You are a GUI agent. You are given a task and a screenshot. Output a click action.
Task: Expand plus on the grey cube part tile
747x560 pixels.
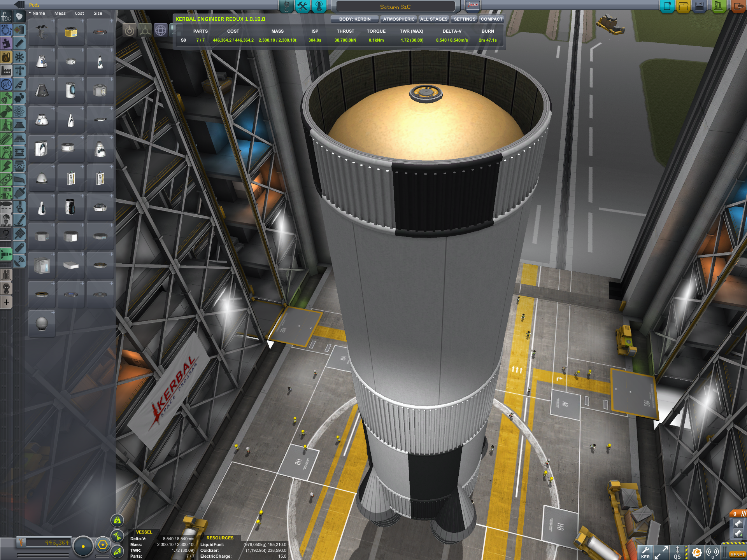[x=53, y=254]
